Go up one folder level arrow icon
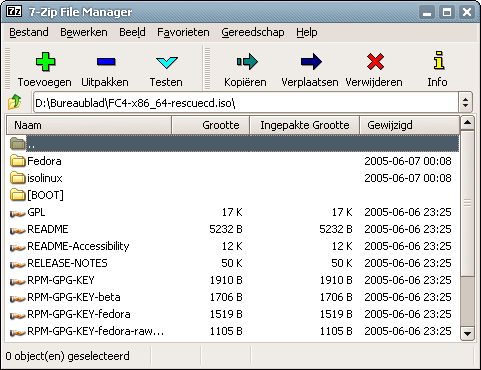This screenshot has width=481, height=370. [x=15, y=102]
